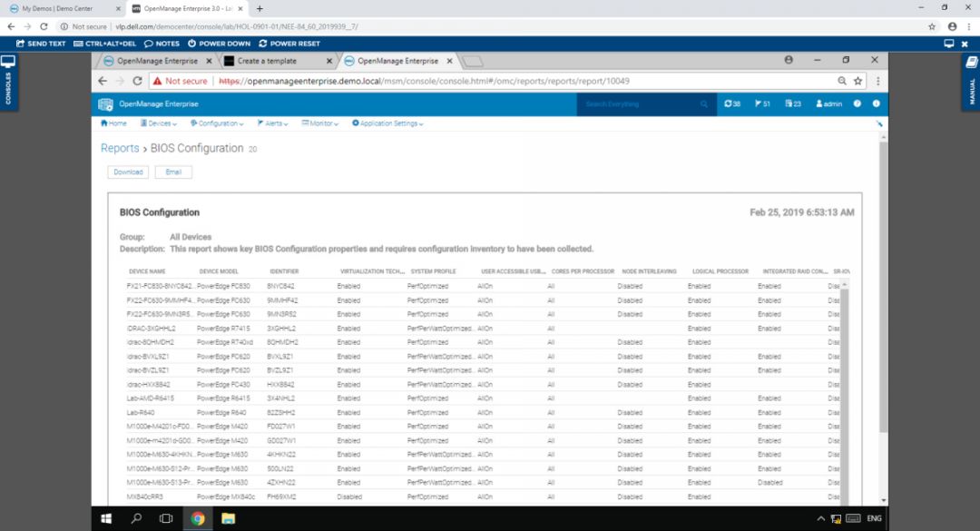Bookmark the OpenManage page with the star
980x531 pixels.
point(858,81)
